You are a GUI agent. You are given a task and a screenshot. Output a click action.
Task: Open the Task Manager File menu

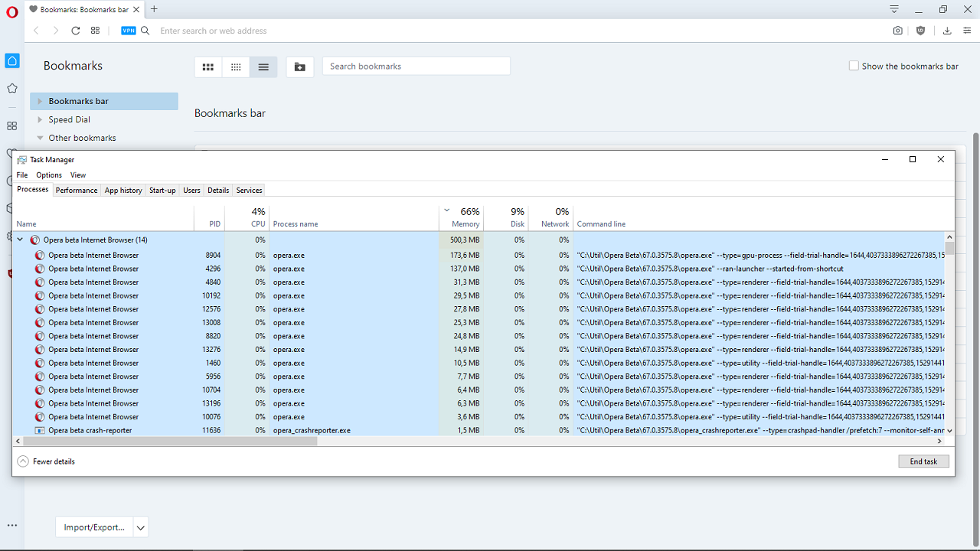pos(22,175)
